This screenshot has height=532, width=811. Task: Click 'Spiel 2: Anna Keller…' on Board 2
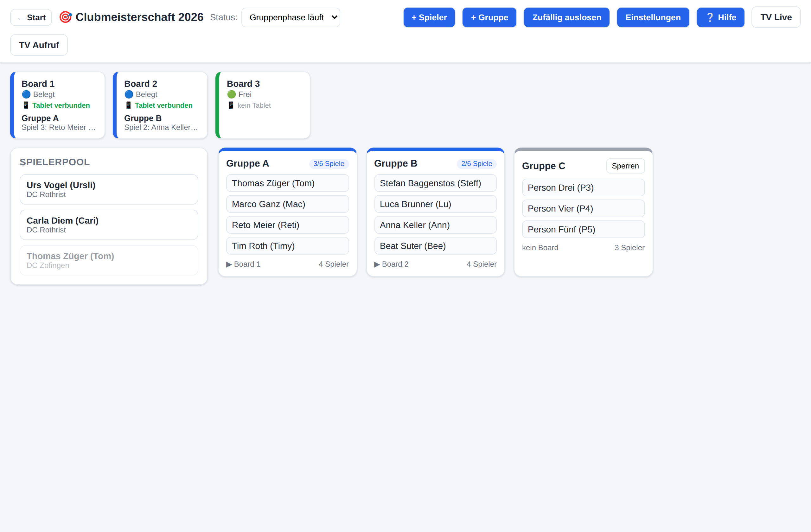click(x=161, y=127)
